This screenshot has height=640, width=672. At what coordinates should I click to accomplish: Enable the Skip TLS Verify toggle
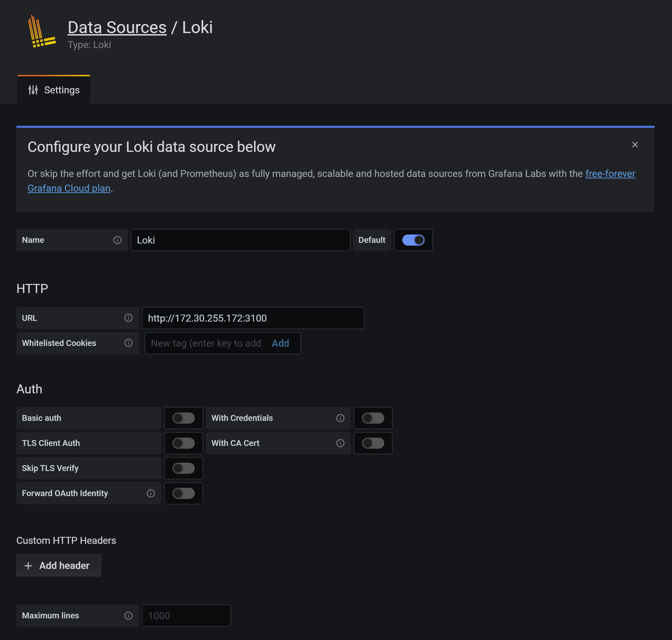coord(184,468)
